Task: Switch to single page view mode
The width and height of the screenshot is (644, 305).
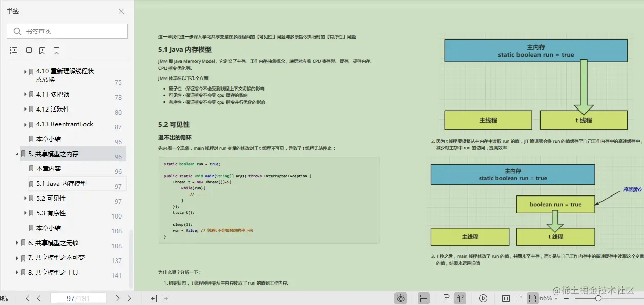Action: click(446, 298)
